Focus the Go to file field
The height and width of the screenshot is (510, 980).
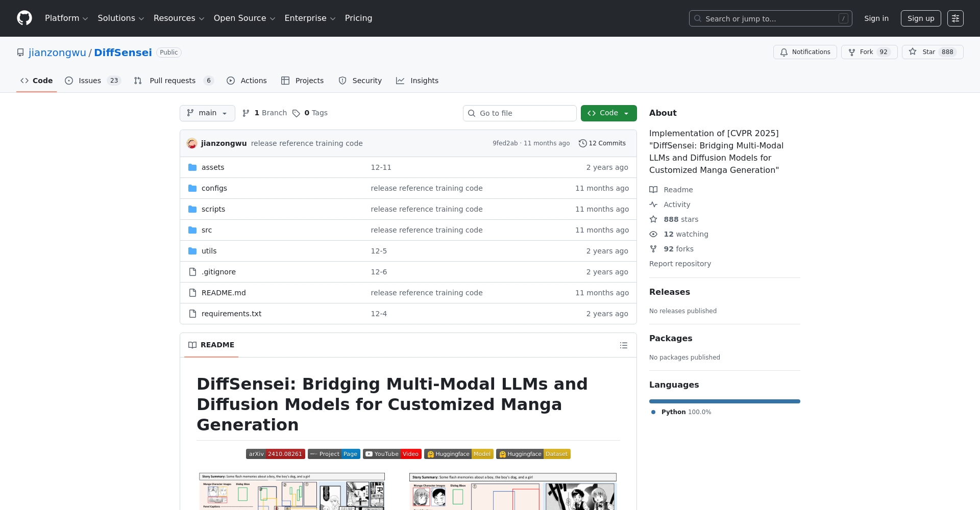pos(520,113)
